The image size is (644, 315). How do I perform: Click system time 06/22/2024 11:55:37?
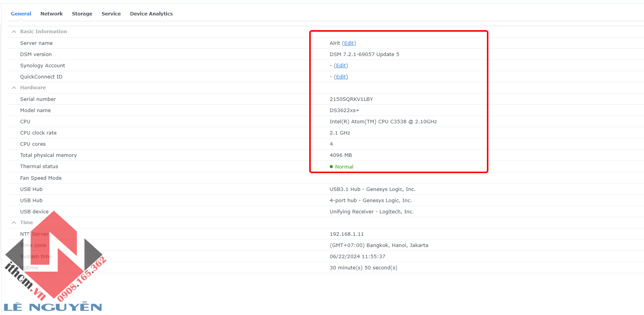coord(357,257)
